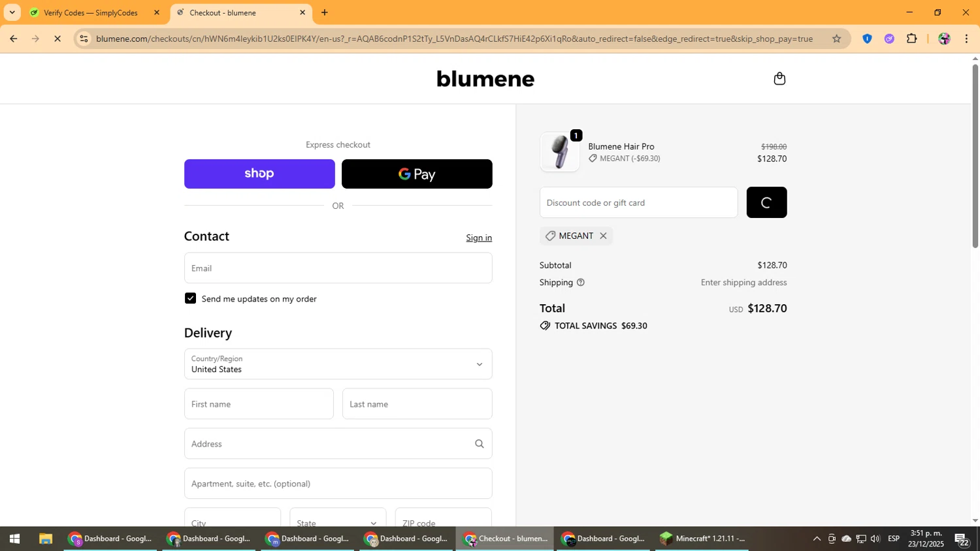Viewport: 980px width, 551px height.
Task: Open a new browser tab
Action: point(325,12)
